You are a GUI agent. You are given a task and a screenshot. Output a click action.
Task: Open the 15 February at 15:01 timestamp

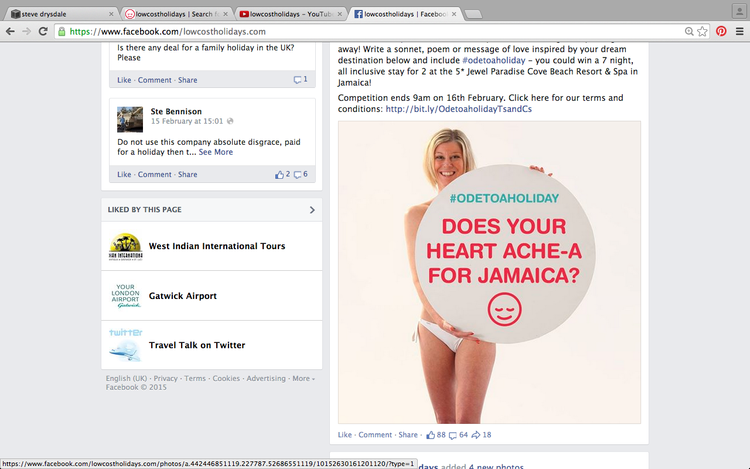[187, 121]
